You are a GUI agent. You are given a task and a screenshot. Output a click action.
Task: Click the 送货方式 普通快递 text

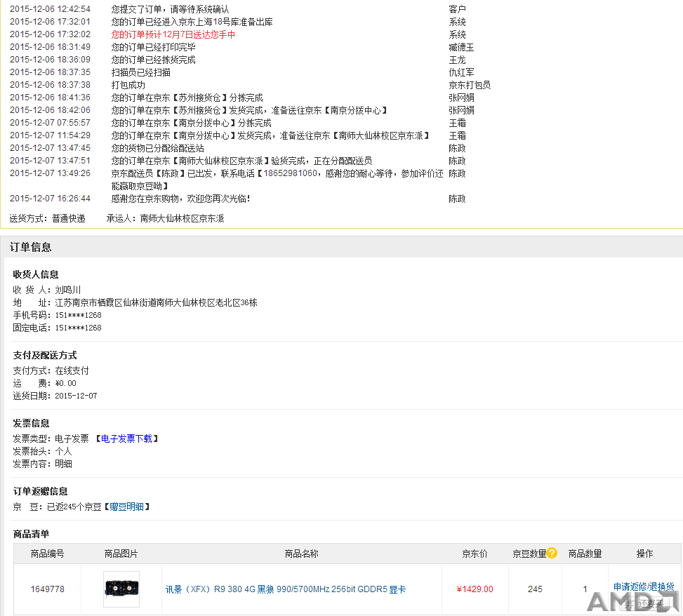tap(48, 218)
